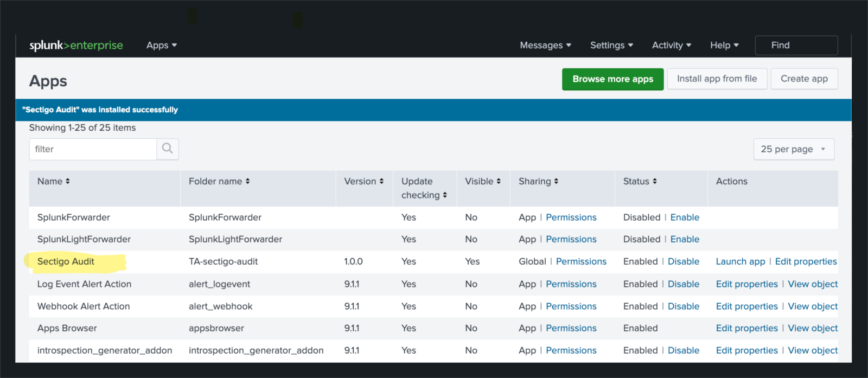The height and width of the screenshot is (378, 868).
Task: Open the 25 per page dropdown
Action: pos(793,149)
